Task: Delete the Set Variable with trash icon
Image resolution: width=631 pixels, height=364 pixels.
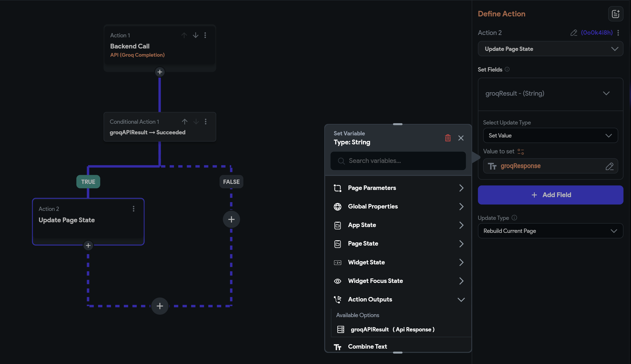Action: click(448, 138)
